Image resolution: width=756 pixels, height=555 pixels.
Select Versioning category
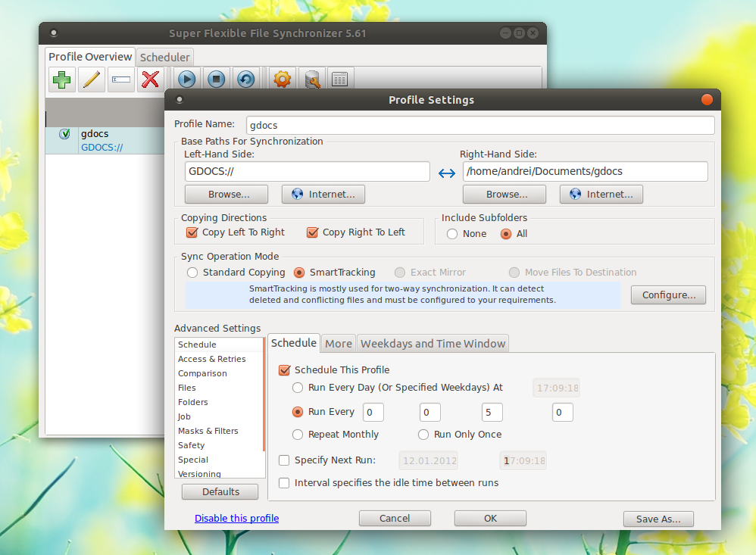(x=219, y=473)
